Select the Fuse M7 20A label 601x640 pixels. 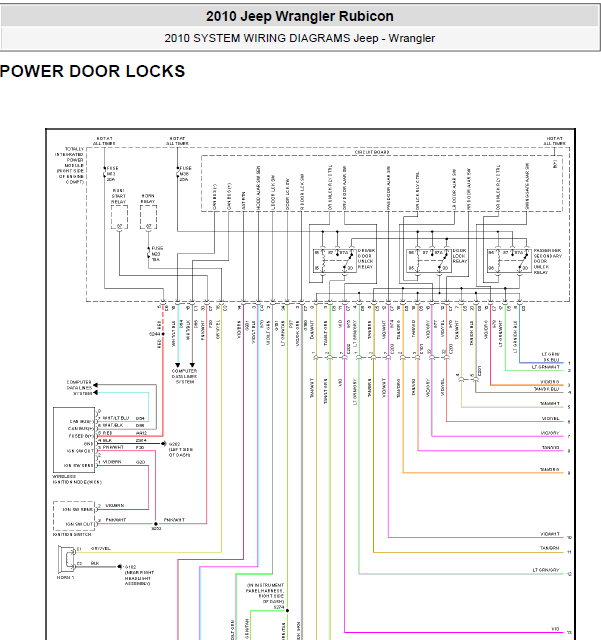pos(112,174)
